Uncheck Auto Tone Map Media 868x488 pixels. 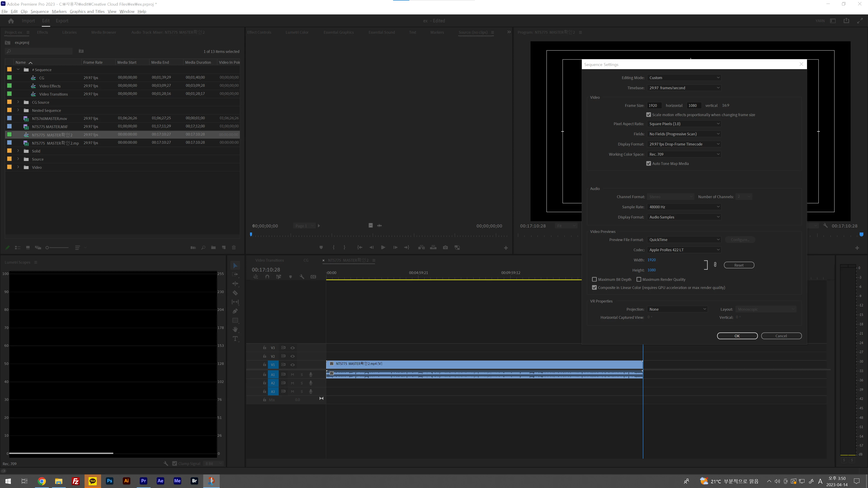pyautogui.click(x=649, y=164)
